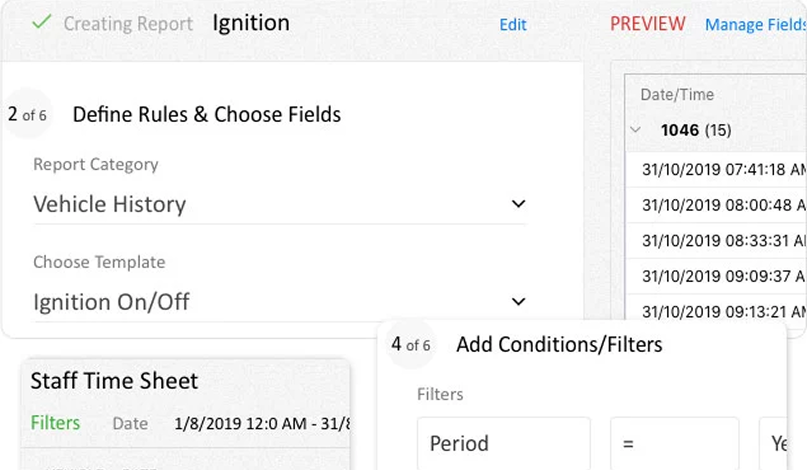Open Manage Fields
Screen dimensions: 807x470
755,25
